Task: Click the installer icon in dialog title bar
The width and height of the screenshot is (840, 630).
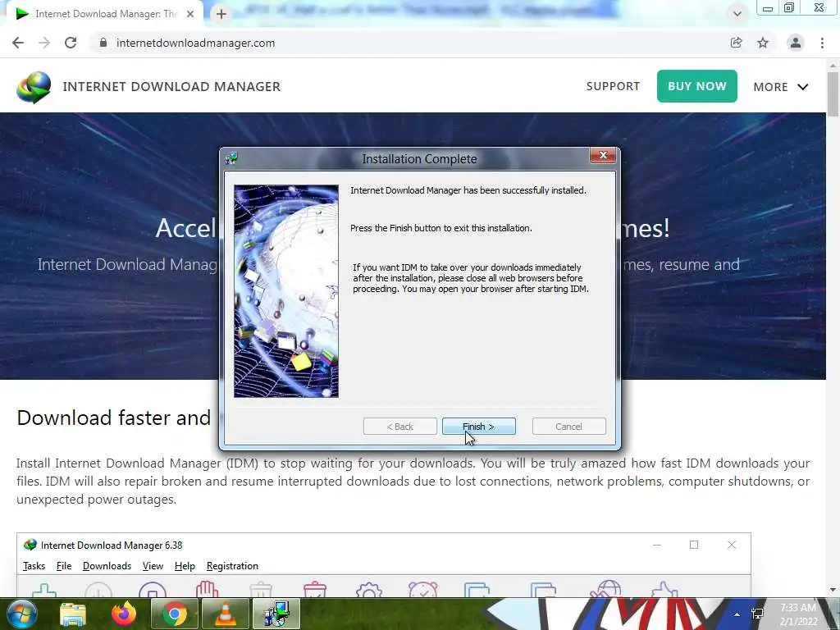Action: [x=231, y=158]
